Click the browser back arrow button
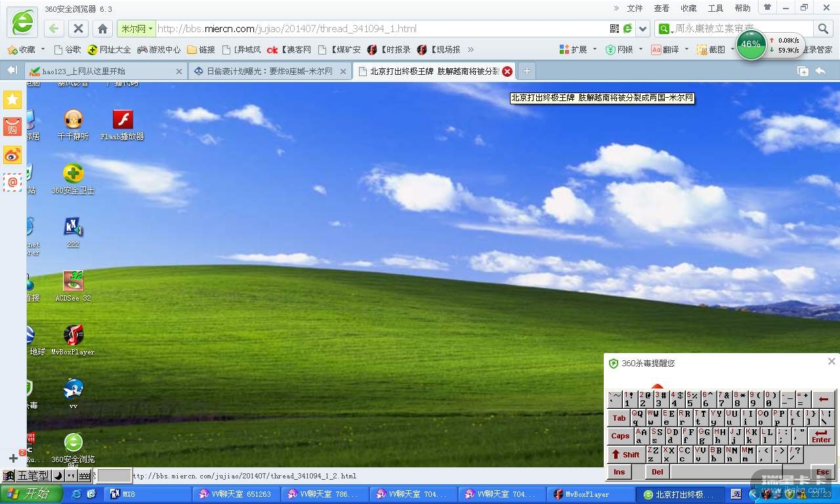Image resolution: width=840 pixels, height=504 pixels. click(54, 28)
